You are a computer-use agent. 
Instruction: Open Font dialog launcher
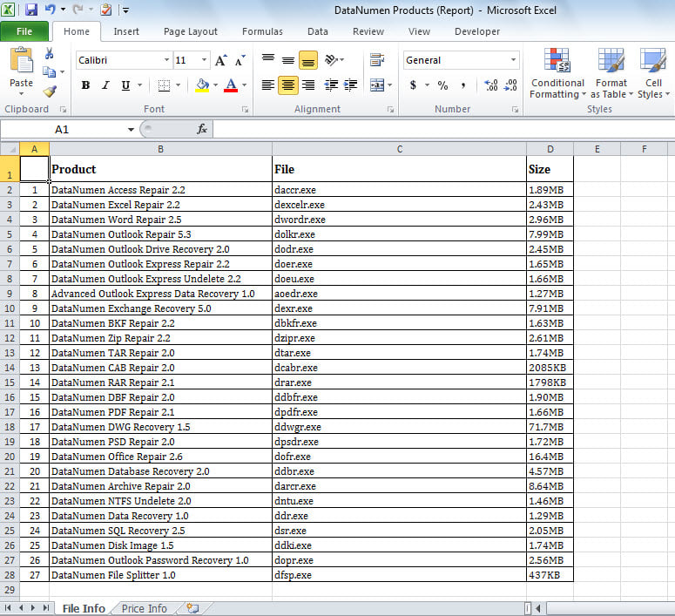click(x=245, y=110)
